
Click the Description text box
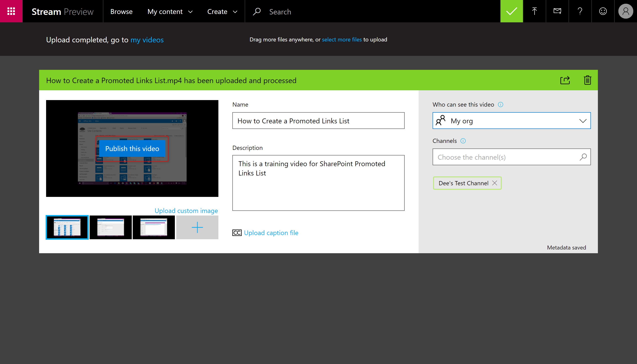click(318, 183)
